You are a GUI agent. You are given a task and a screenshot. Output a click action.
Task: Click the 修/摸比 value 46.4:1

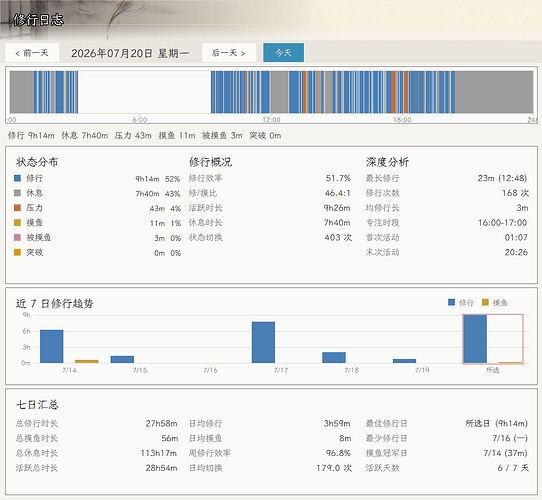point(337,193)
